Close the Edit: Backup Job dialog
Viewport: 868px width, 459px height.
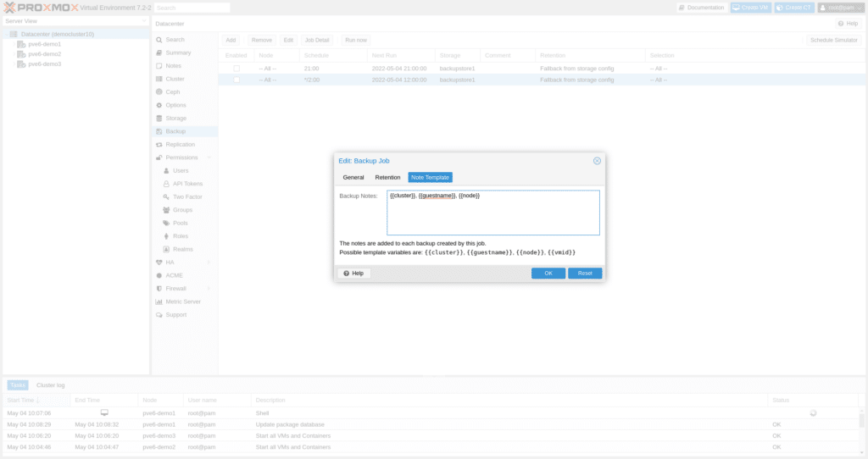(x=597, y=161)
